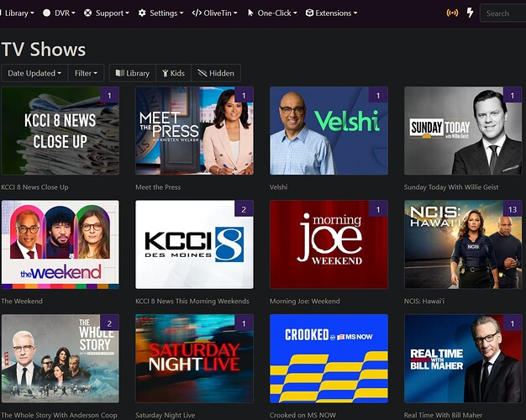Open the Sunday Today thumbnail
526x420 pixels.
click(463, 131)
